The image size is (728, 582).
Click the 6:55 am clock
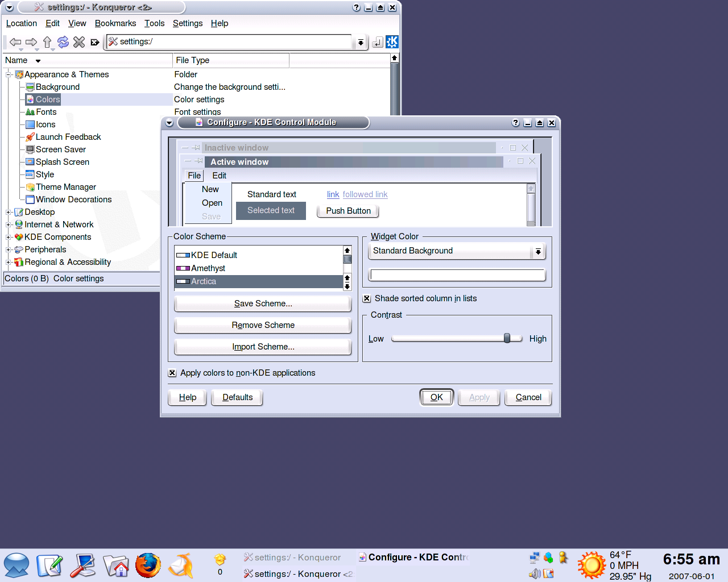[691, 559]
